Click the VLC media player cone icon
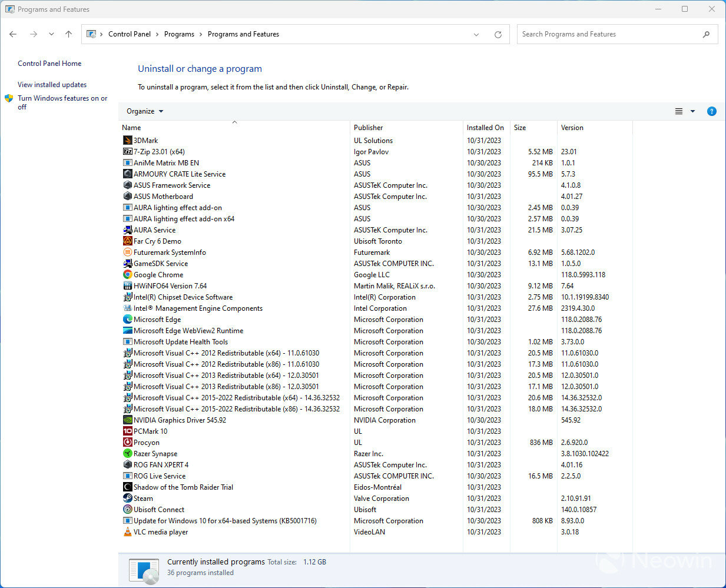Viewport: 726px width, 588px height. point(127,531)
